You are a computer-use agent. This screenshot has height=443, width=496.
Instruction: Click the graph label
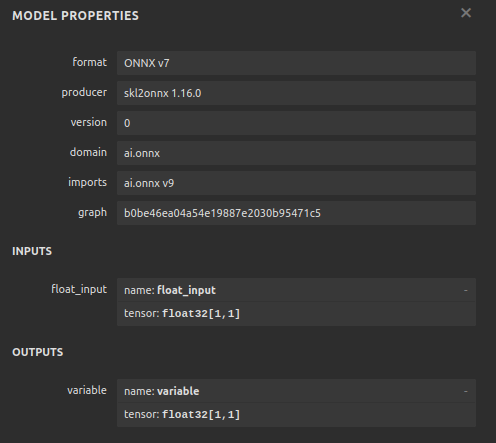click(x=92, y=213)
